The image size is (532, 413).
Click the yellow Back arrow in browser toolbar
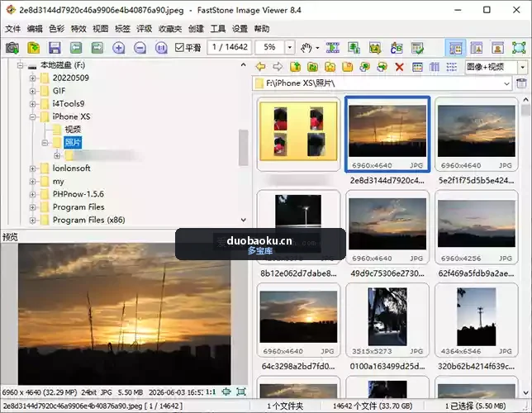coord(260,67)
